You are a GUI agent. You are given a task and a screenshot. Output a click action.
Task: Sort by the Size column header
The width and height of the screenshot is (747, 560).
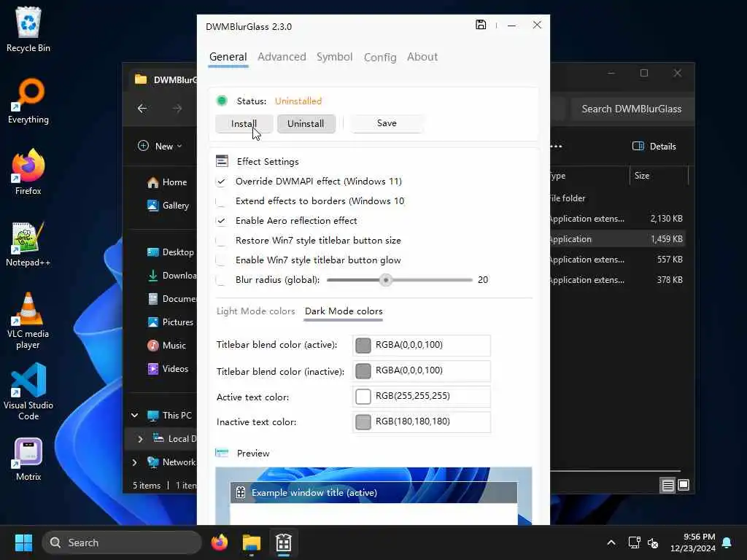659,176
